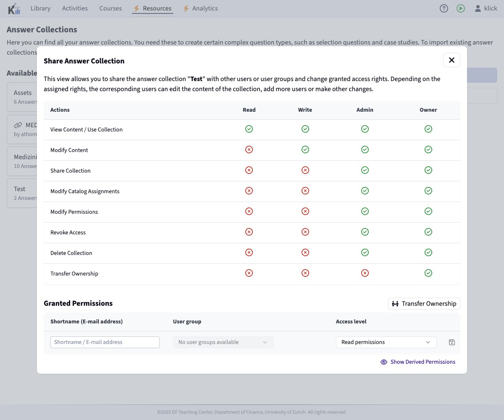This screenshot has width=504, height=420.
Task: Click Read cross for Delete Collection row
Action: (249, 252)
